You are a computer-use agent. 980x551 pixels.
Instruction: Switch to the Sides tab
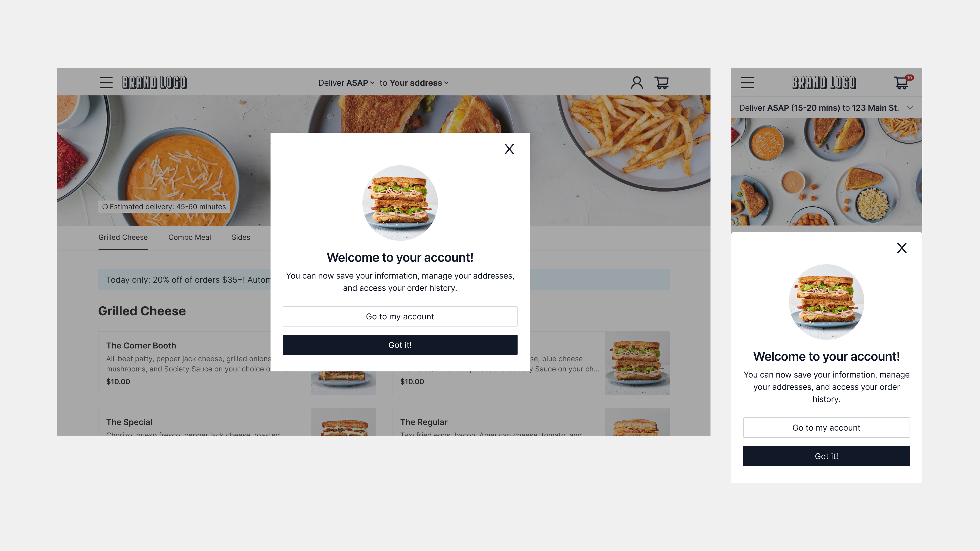241,237
